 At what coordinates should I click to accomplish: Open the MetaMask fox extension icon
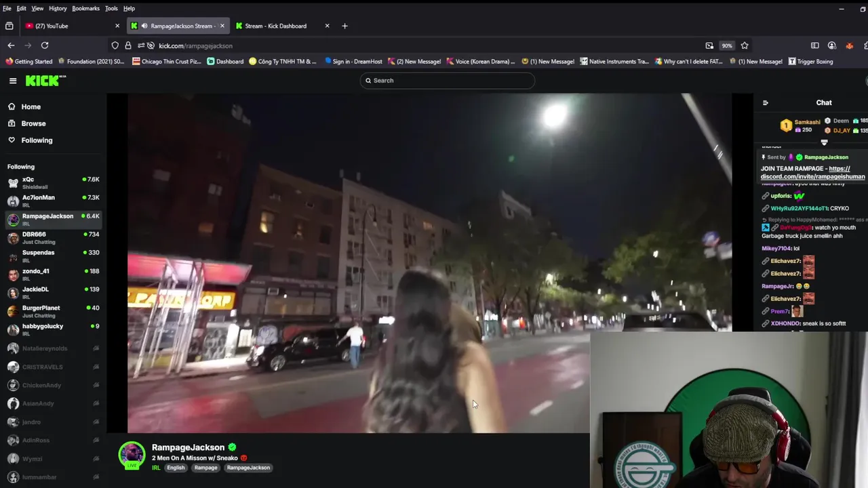(849, 45)
